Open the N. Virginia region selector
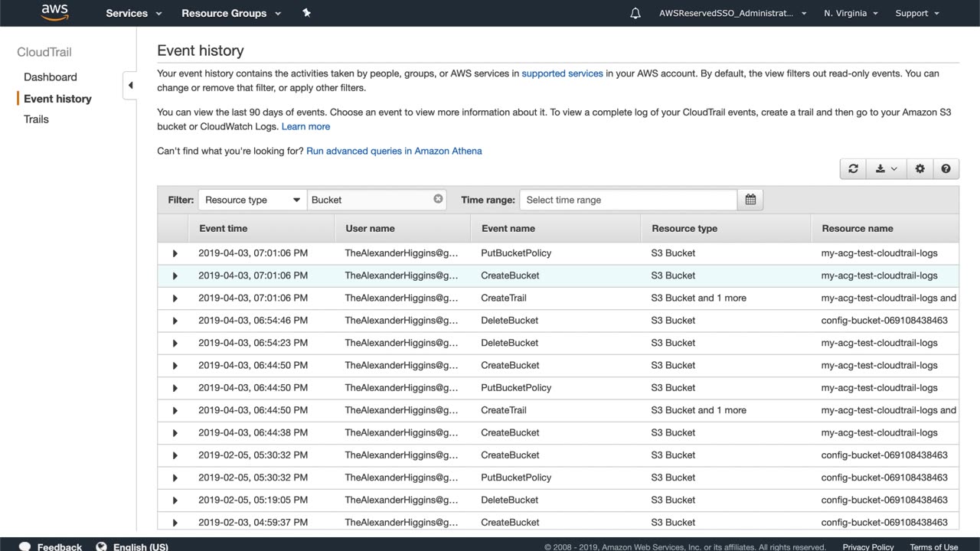This screenshot has height=551, width=980. (851, 13)
